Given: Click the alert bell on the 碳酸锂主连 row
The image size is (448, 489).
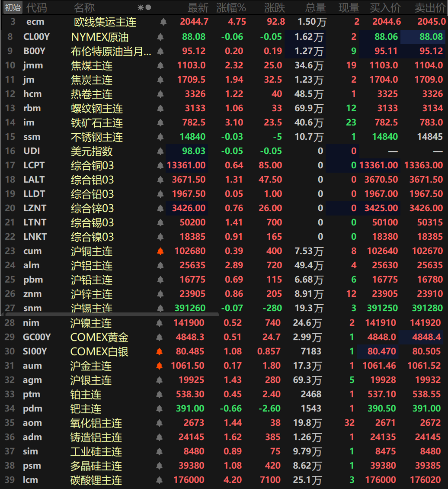Looking at the screenshot, I should point(160,480).
